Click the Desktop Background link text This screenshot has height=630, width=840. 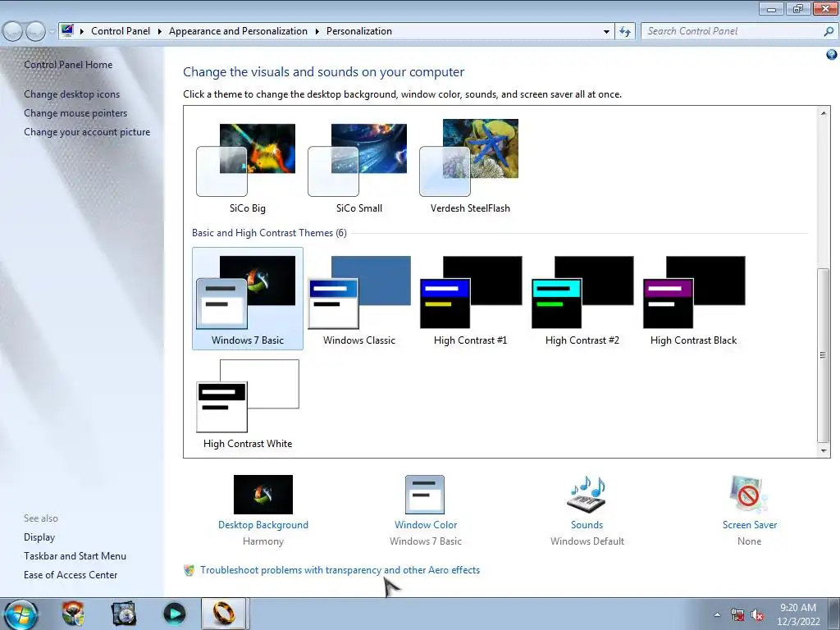(x=263, y=525)
